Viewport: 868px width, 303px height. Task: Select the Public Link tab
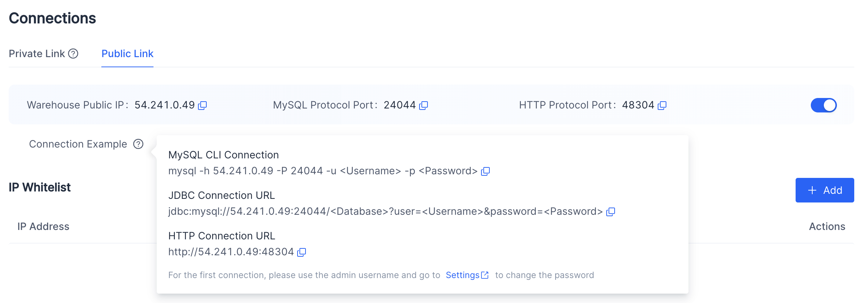click(x=127, y=54)
